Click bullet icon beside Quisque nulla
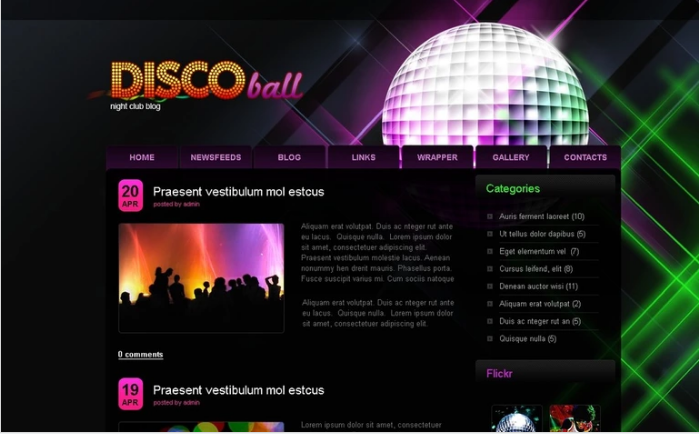The height and width of the screenshot is (434, 699). 490,339
